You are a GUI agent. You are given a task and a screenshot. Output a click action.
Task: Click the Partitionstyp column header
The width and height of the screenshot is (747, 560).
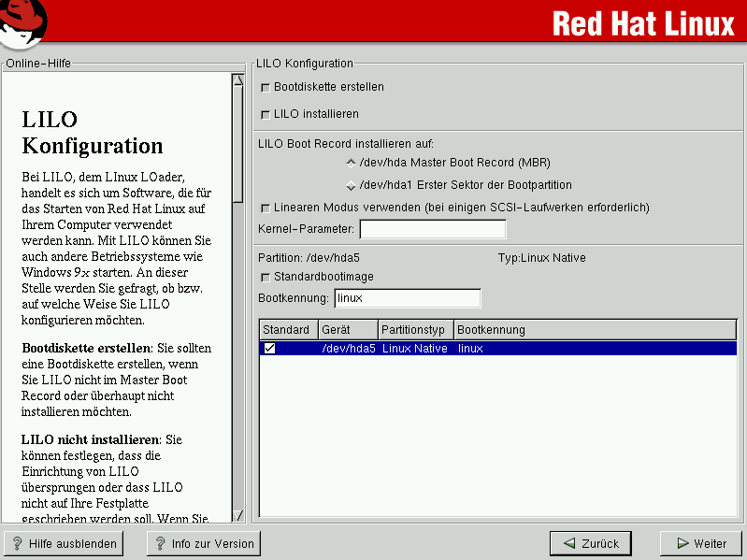click(415, 330)
